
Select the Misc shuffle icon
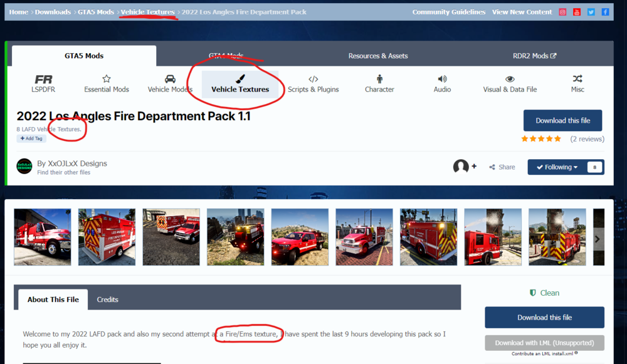point(577,79)
